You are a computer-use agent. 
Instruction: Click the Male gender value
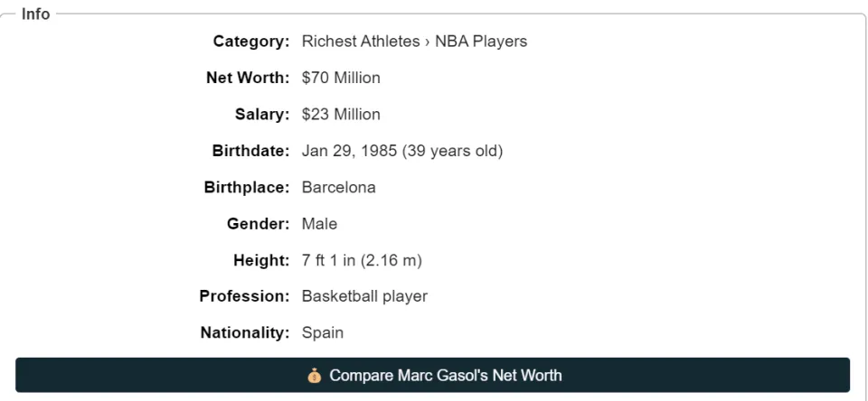(x=319, y=224)
